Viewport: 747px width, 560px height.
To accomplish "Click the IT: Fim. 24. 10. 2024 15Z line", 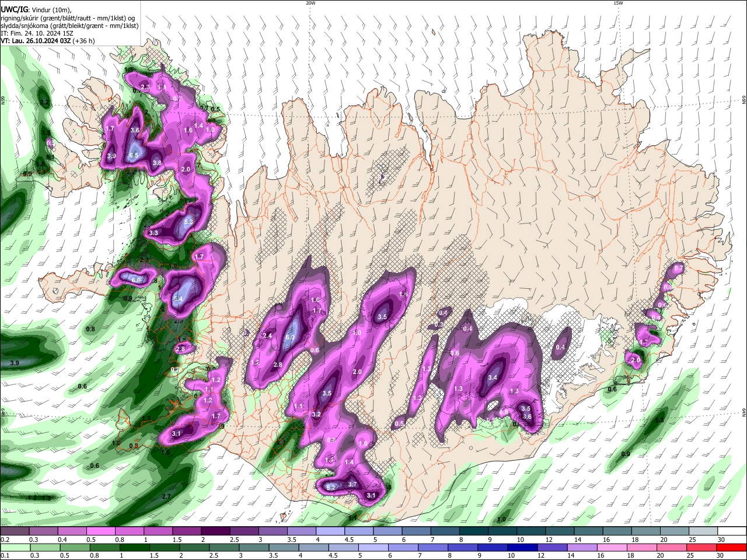I will pyautogui.click(x=37, y=33).
